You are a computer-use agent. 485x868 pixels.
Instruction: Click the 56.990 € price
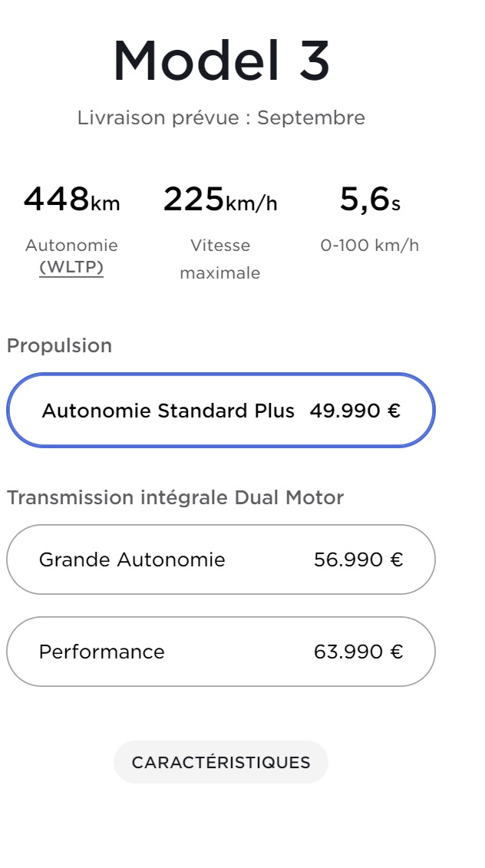358,559
